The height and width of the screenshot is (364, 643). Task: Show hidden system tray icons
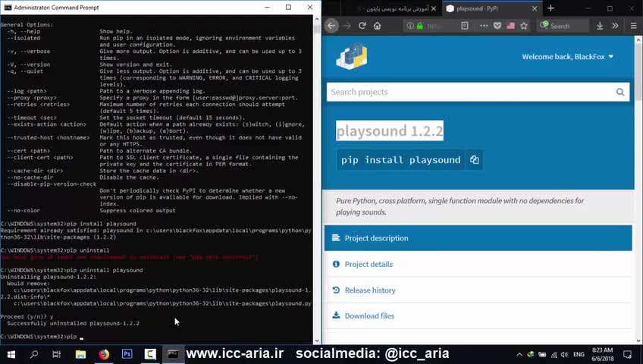[x=519, y=355]
